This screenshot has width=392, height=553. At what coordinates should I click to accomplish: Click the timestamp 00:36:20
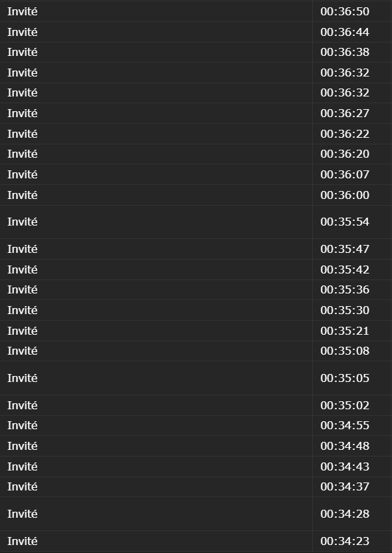pyautogui.click(x=345, y=154)
